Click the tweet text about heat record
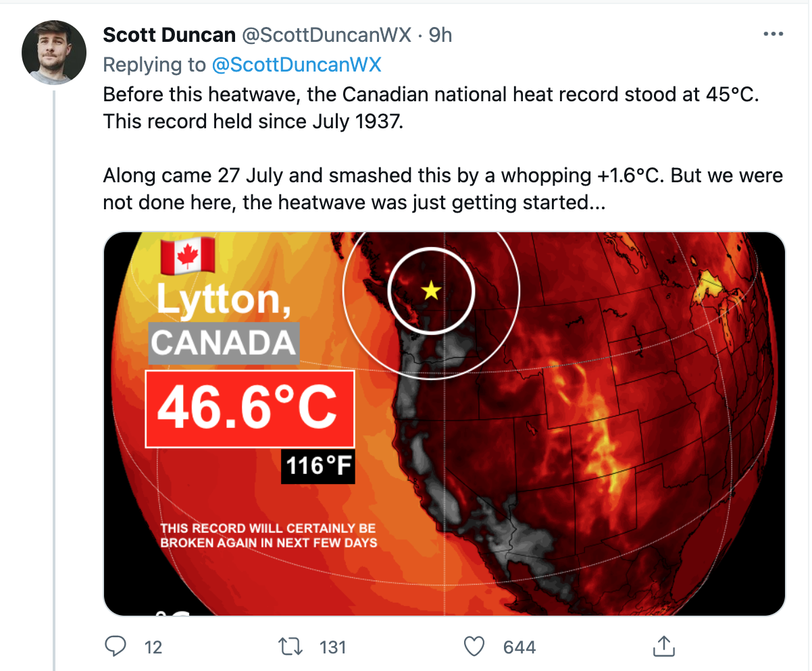The height and width of the screenshot is (671, 812). click(x=442, y=149)
